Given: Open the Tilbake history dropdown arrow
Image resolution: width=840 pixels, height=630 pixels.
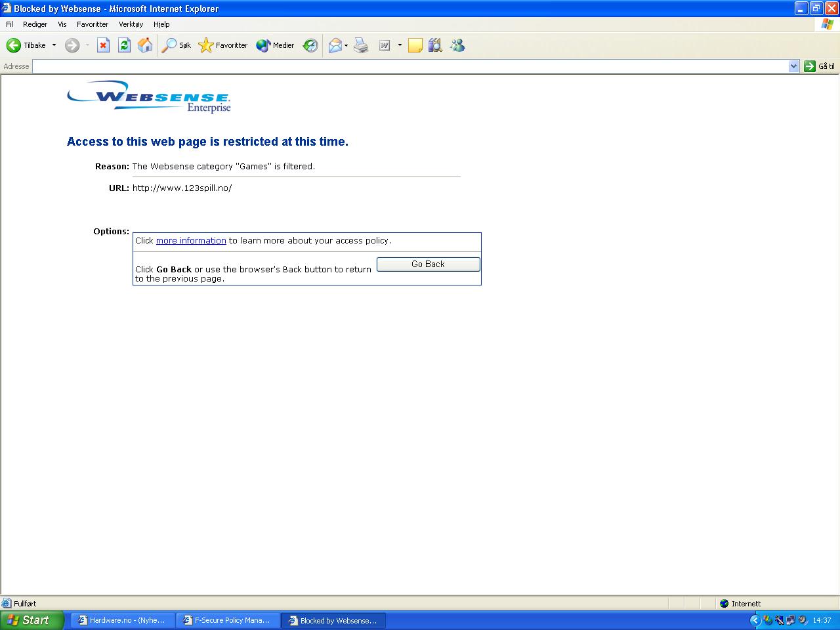Looking at the screenshot, I should point(54,45).
